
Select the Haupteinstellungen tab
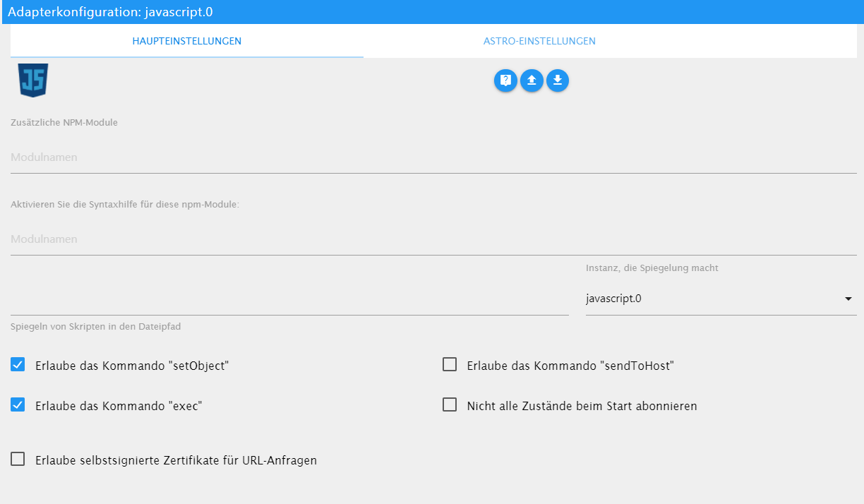click(187, 41)
